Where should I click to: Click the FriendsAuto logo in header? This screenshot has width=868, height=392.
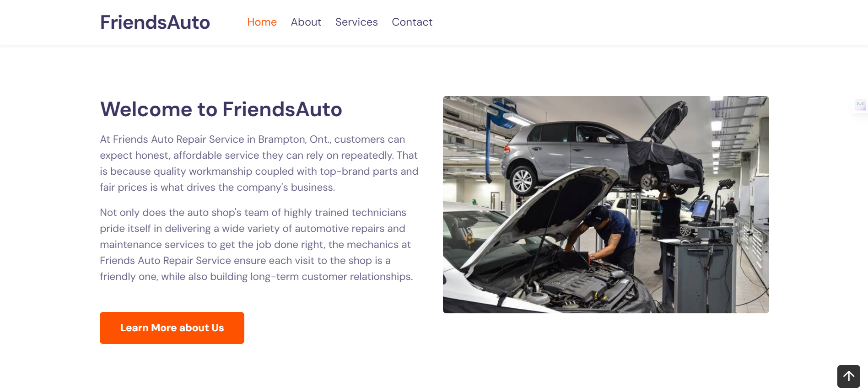coord(155,22)
